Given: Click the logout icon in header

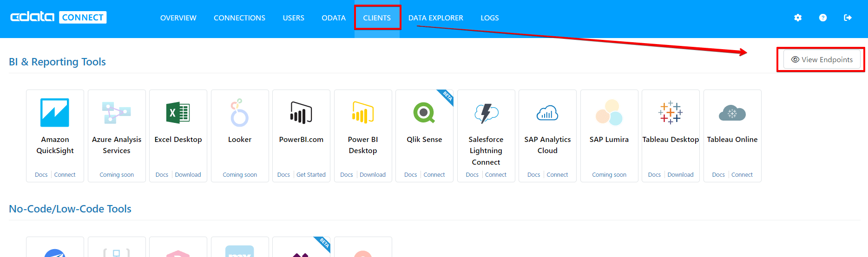Looking at the screenshot, I should click(x=848, y=18).
